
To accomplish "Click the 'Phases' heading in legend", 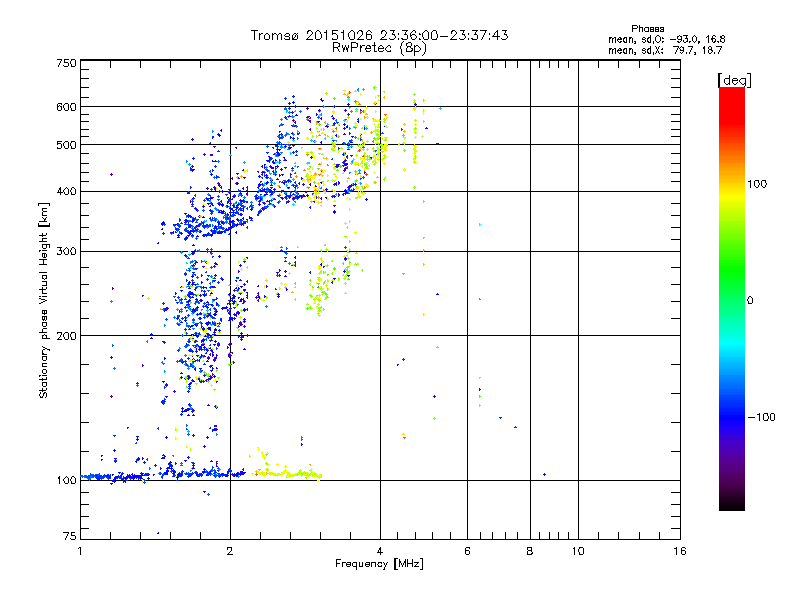I will pos(647,29).
